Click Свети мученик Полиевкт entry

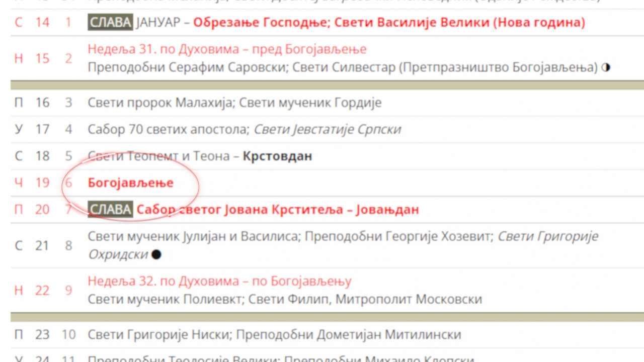pos(166,299)
